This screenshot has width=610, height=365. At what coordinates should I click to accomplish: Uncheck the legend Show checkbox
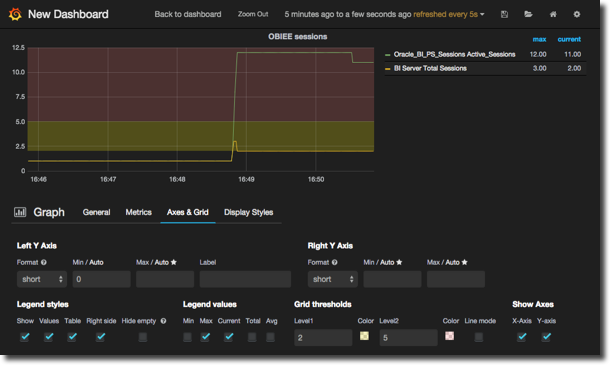(25, 337)
